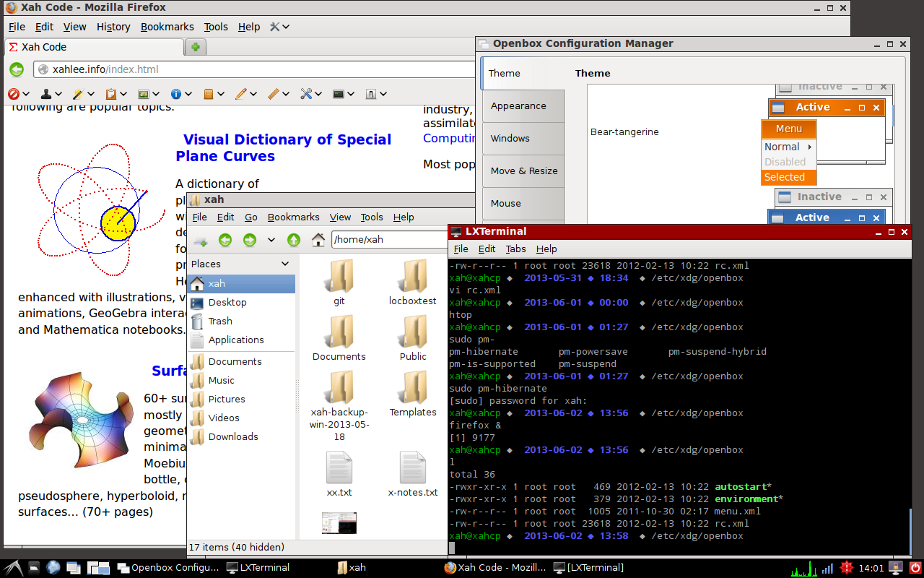
Task: Click the red alert notification tray icon
Action: tap(847, 568)
